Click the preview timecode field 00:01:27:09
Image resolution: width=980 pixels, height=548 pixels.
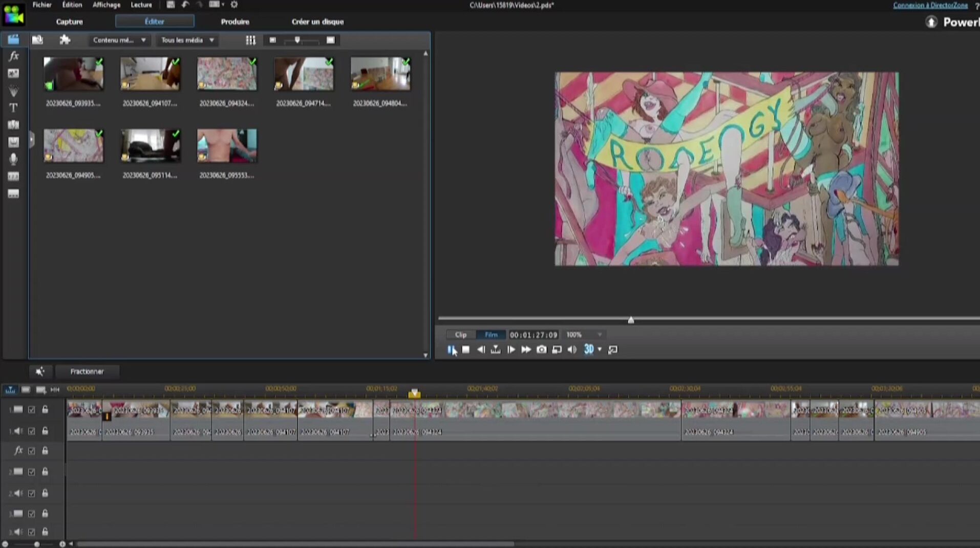pyautogui.click(x=533, y=335)
